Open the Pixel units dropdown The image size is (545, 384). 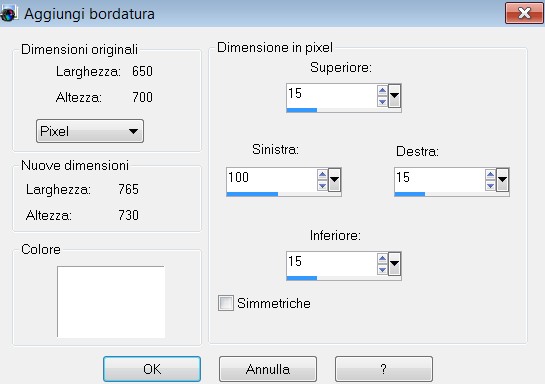[90, 131]
